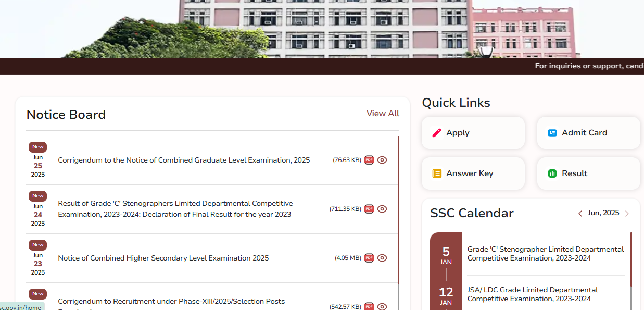Click the Jun, 2025 month label

tap(603, 213)
